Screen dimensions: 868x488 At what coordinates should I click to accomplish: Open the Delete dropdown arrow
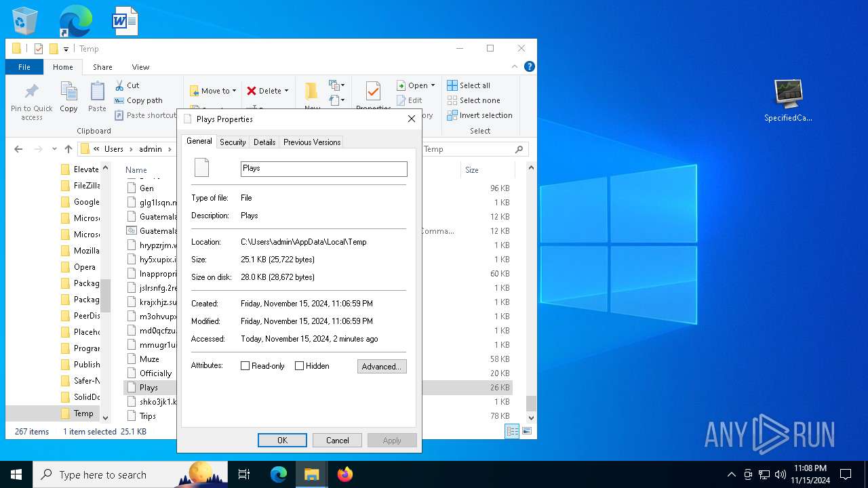click(286, 91)
